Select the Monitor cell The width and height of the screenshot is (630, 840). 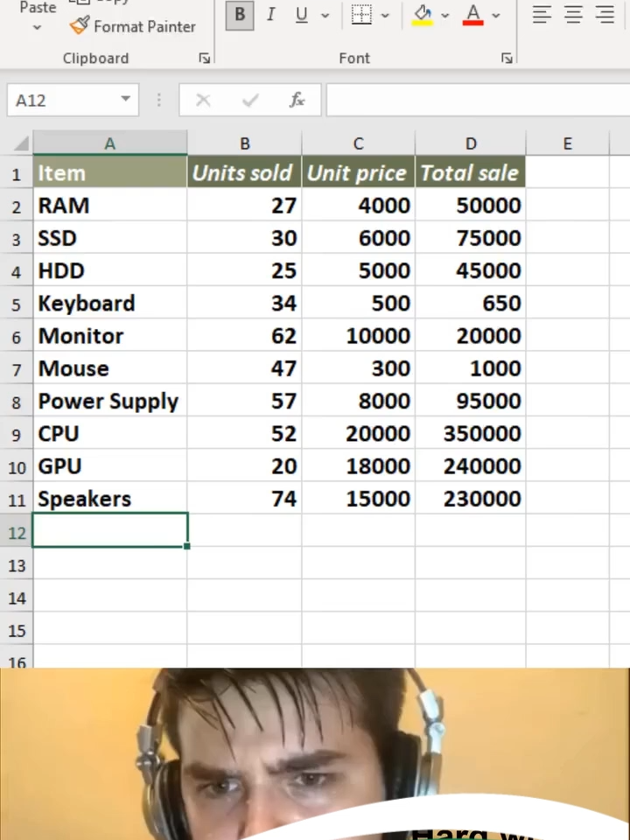tap(110, 336)
